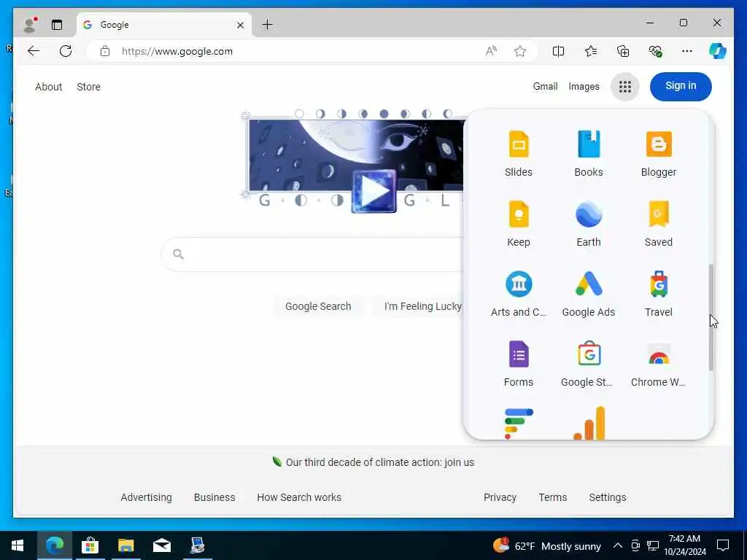Open split screen view
The image size is (747, 560).
coord(558,51)
